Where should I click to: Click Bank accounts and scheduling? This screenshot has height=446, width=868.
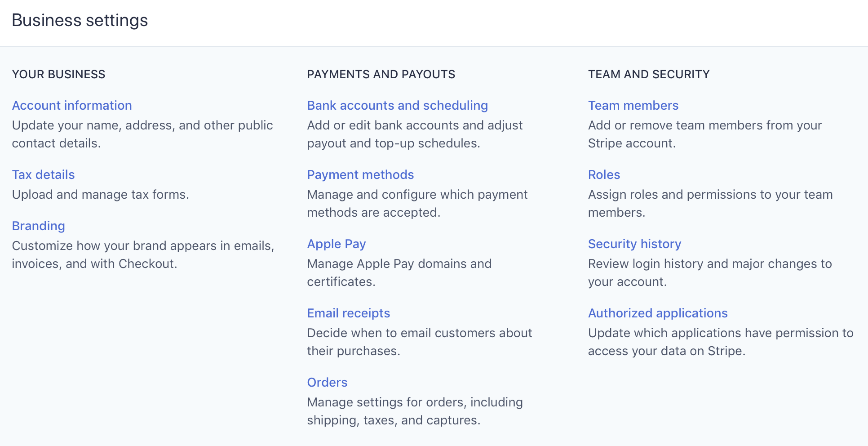point(397,105)
